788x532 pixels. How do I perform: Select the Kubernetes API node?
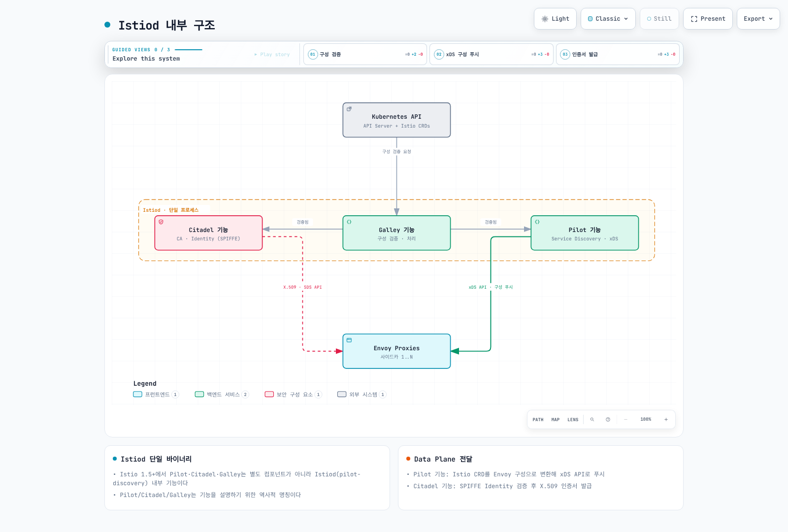[x=396, y=120]
